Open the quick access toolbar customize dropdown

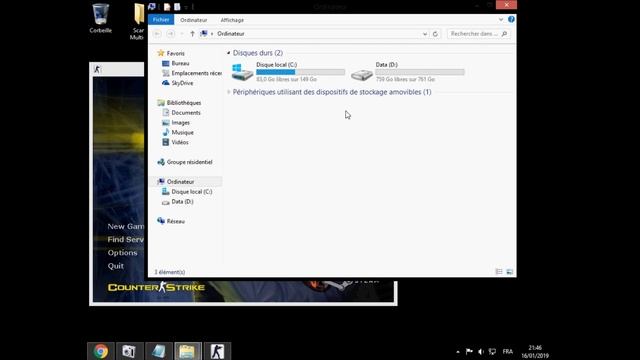(186, 7)
